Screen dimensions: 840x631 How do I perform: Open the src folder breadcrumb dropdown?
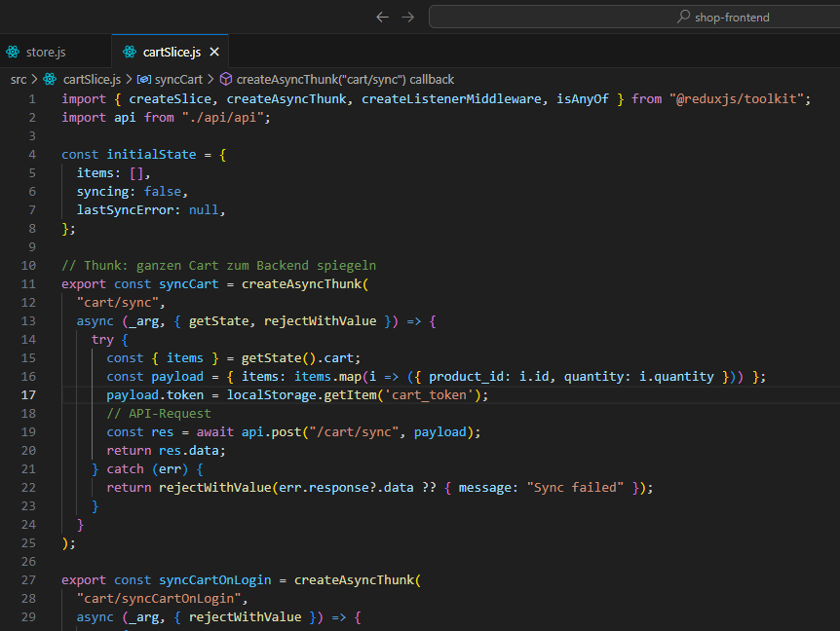click(19, 80)
